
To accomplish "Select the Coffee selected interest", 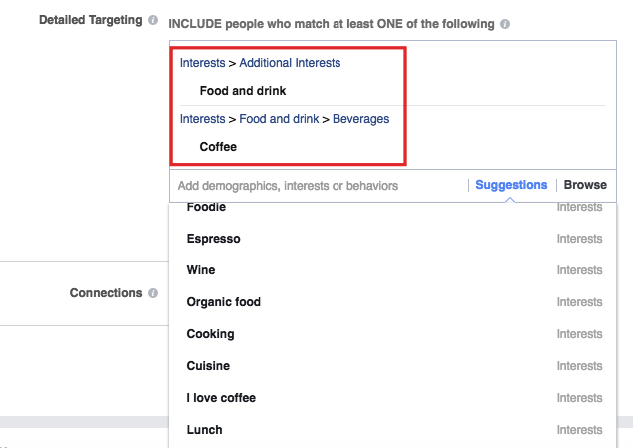I will tap(218, 147).
